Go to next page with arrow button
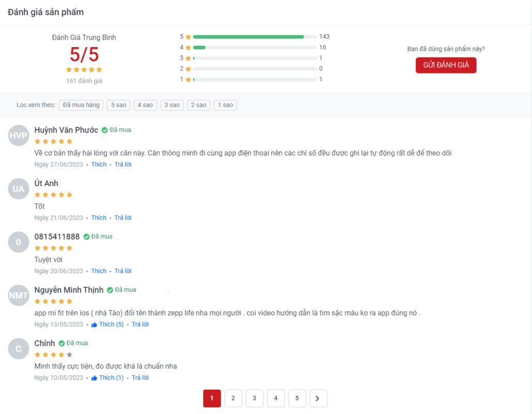The width and height of the screenshot is (532, 414). (318, 398)
